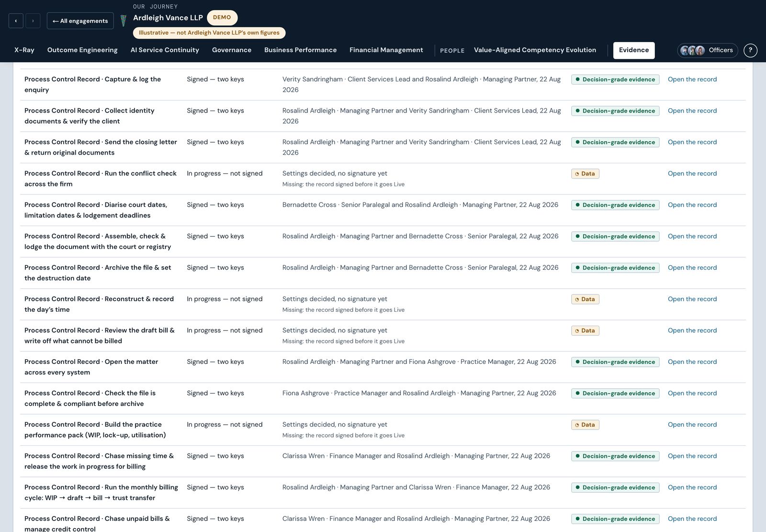Click the Data badge on Build the practice performance row
The image size is (766, 532).
click(x=585, y=425)
